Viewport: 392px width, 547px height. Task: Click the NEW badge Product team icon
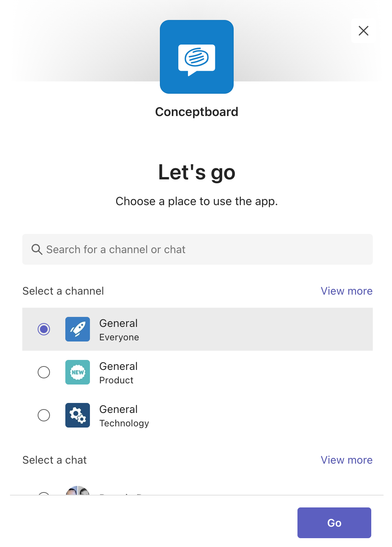(x=78, y=372)
